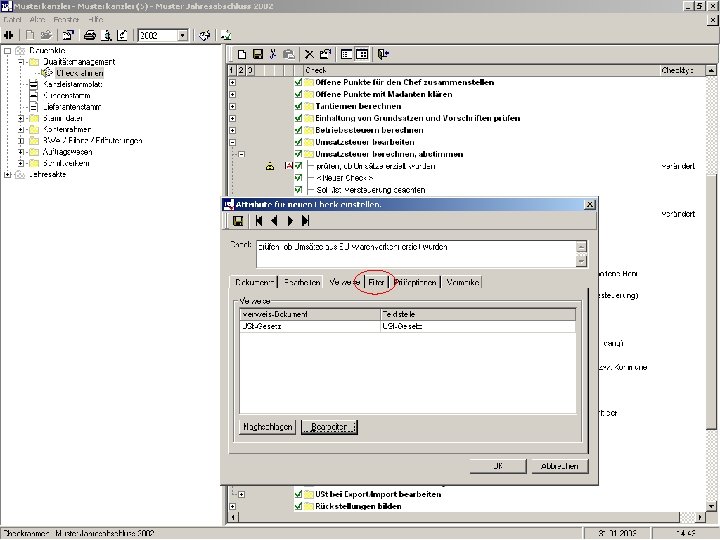Go to next record in dialog toolbar
This screenshot has width=720, height=540.
tap(290, 221)
